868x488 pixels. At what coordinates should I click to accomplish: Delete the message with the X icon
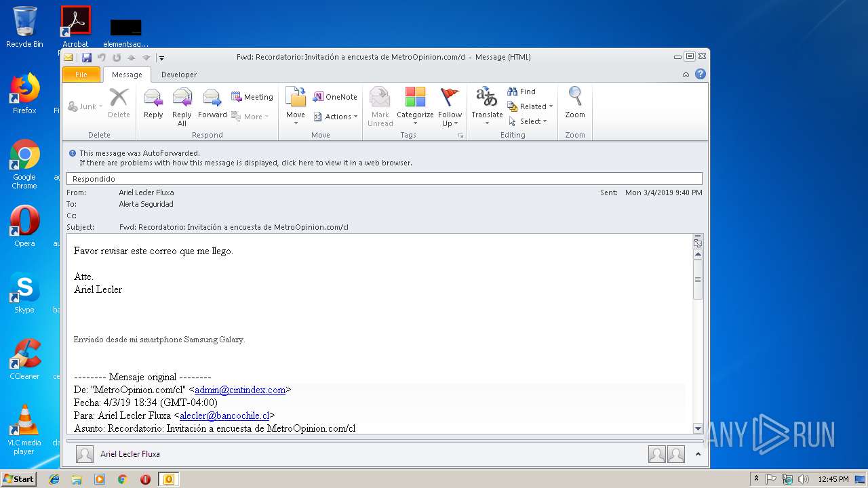(119, 98)
